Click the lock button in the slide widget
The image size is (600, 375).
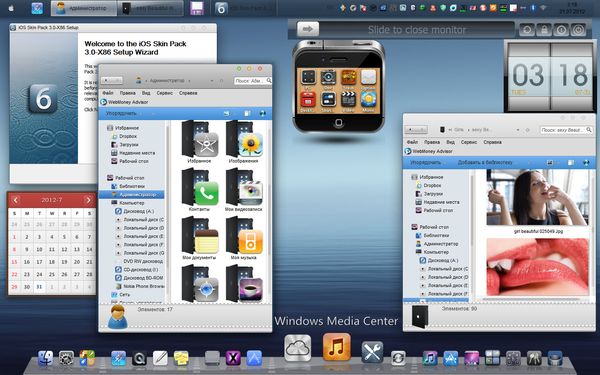pos(544,29)
